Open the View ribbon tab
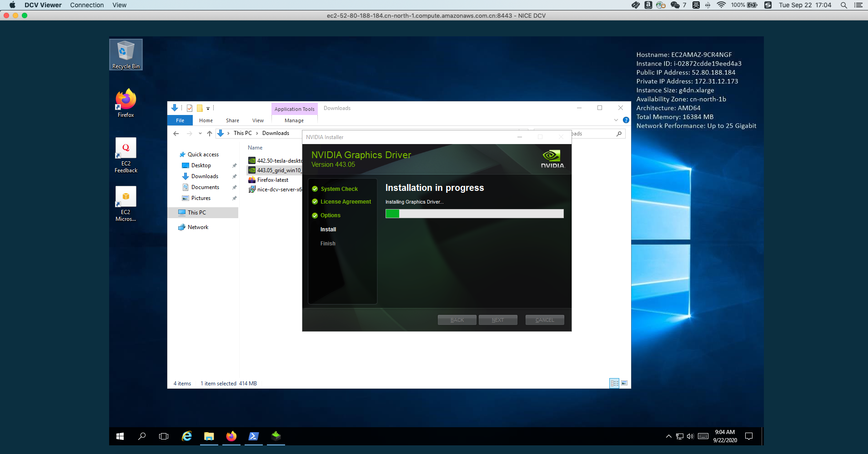Image resolution: width=868 pixels, height=454 pixels. (x=258, y=120)
